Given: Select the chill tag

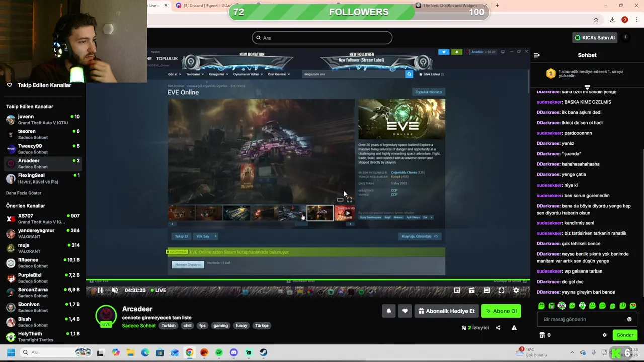Looking at the screenshot, I should point(187,325).
